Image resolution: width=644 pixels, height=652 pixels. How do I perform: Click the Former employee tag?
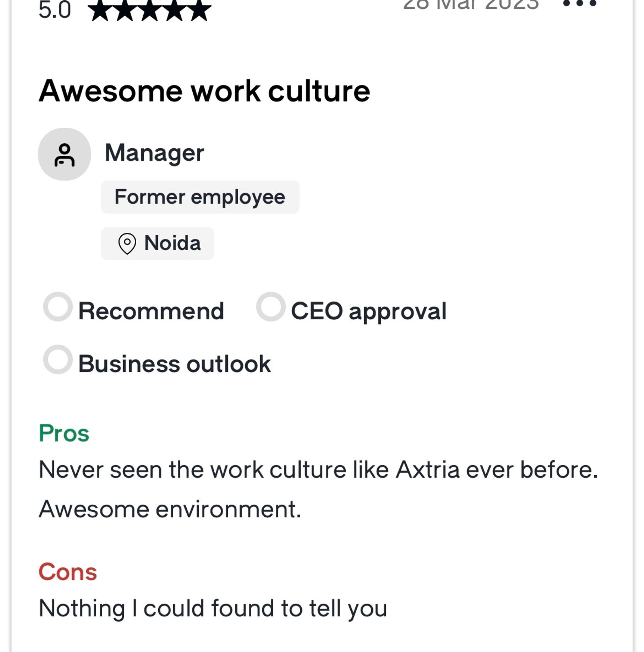pyautogui.click(x=200, y=197)
